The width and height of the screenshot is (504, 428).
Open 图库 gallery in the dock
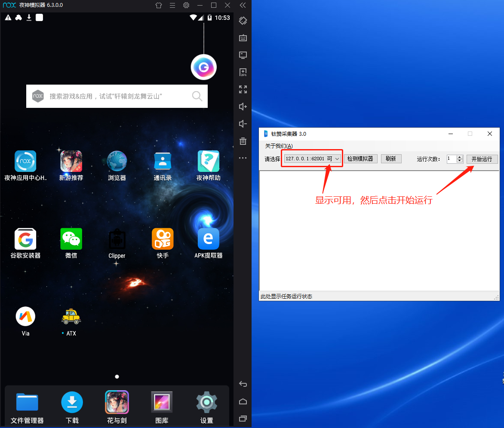[162, 402]
